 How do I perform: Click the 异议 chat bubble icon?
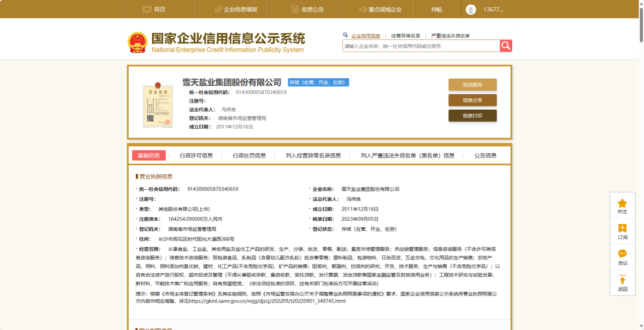pyautogui.click(x=622, y=254)
